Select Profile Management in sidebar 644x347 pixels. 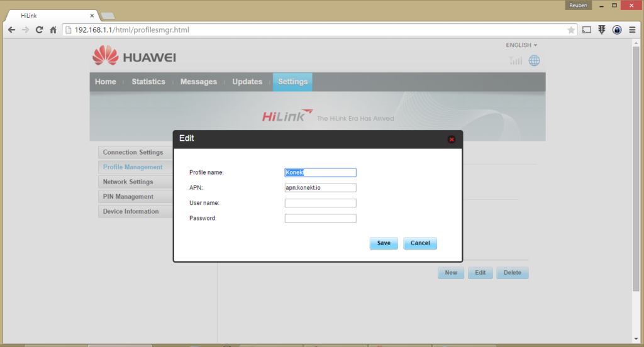tap(136, 167)
